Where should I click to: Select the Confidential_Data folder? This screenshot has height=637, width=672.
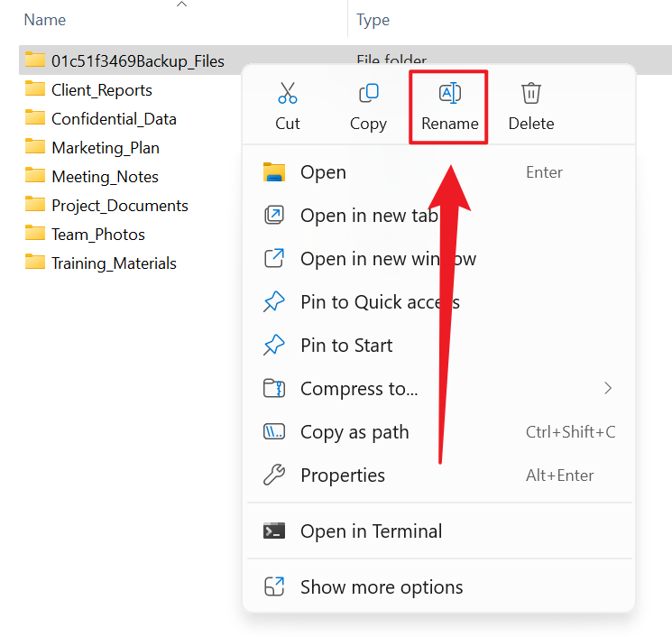click(x=114, y=119)
